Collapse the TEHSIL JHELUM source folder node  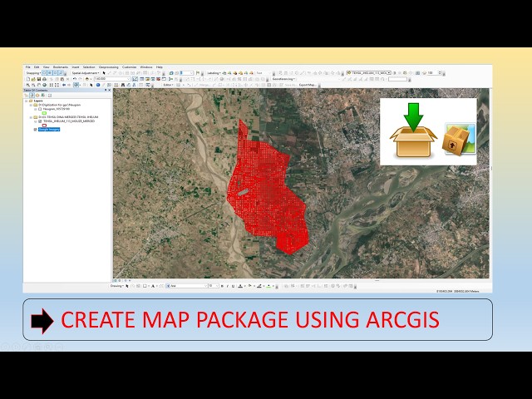[31, 117]
